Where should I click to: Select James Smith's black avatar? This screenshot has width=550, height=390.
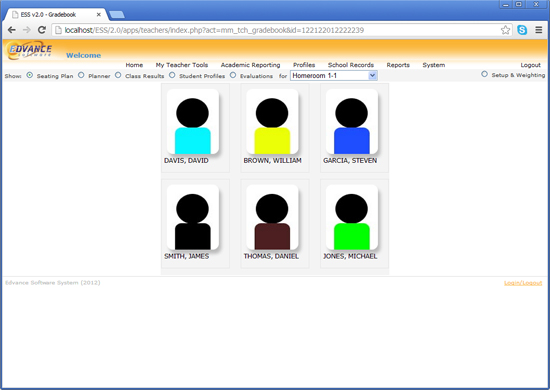193,217
